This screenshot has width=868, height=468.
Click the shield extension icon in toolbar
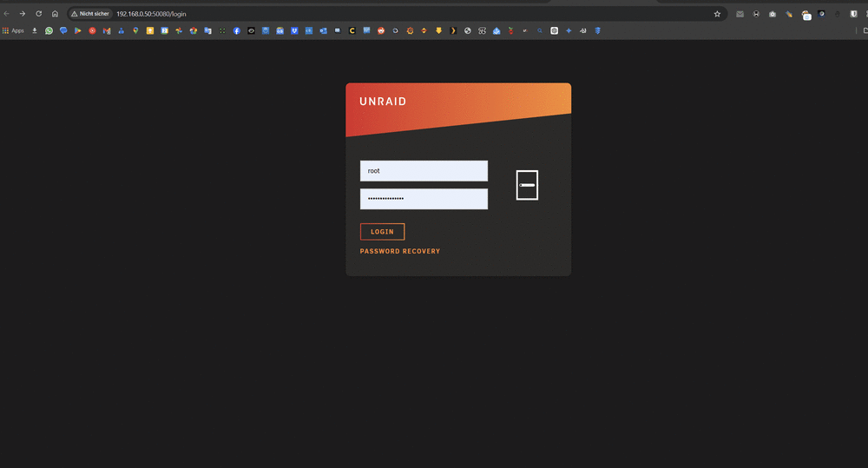click(x=853, y=14)
